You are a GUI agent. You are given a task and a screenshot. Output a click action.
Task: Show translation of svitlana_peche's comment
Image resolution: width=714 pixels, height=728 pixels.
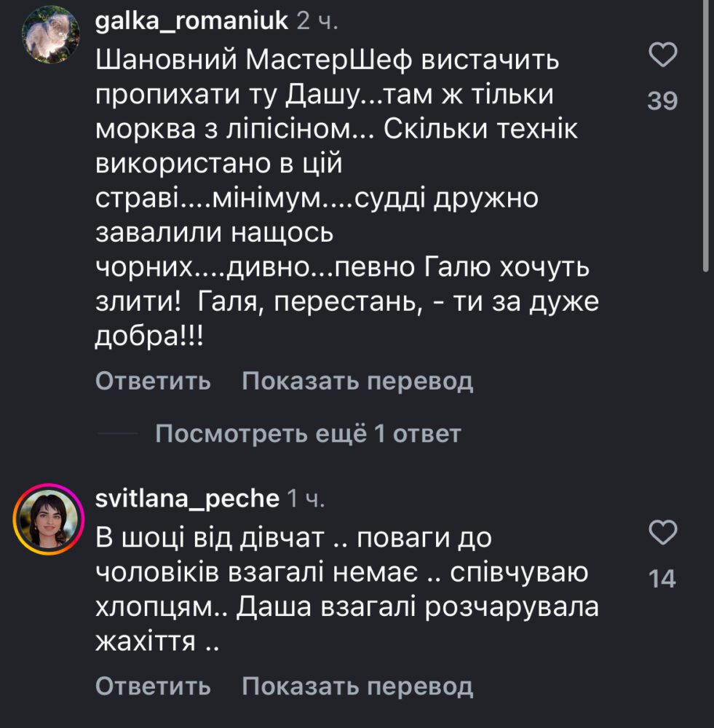click(x=357, y=686)
